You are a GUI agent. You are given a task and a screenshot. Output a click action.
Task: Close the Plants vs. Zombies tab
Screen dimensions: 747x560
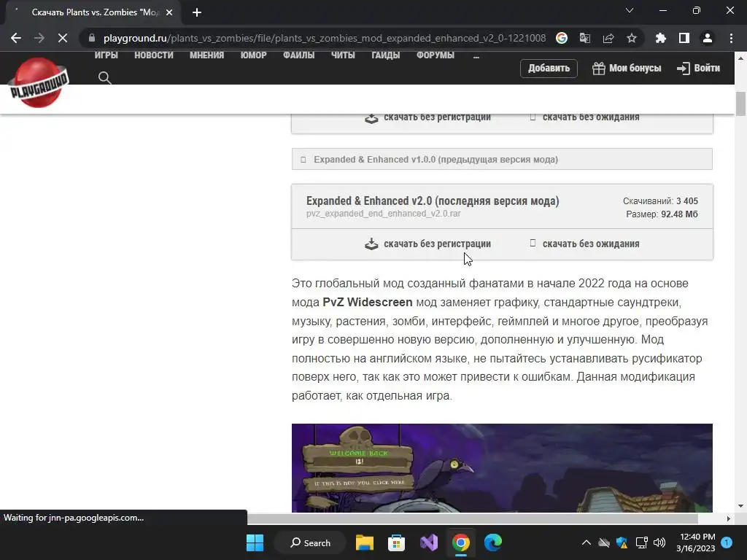(169, 12)
